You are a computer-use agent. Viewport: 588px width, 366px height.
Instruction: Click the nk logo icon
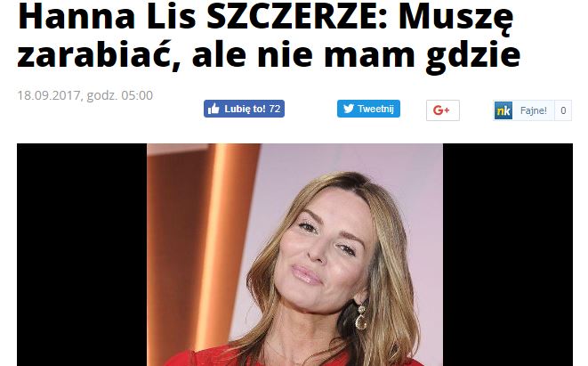tap(503, 110)
